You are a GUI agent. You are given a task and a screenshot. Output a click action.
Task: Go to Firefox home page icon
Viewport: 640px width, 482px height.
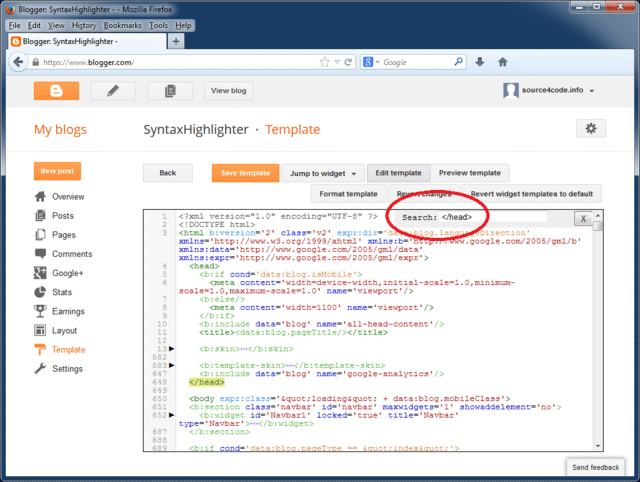(x=502, y=62)
